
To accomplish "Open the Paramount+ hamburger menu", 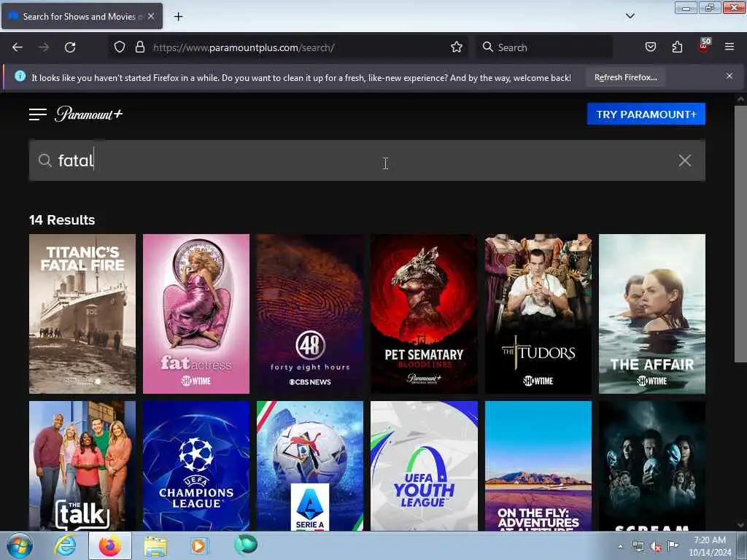I will pos(38,114).
